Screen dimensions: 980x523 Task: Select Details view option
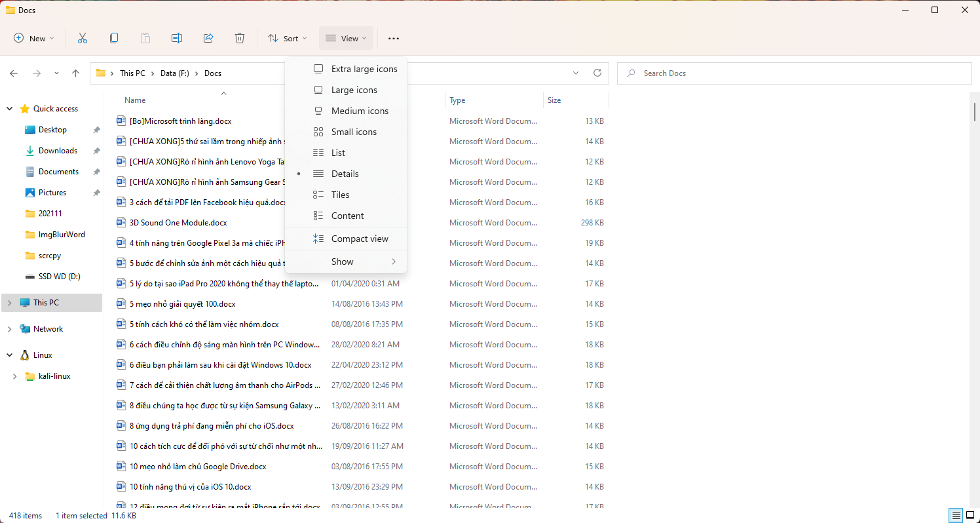[347, 174]
